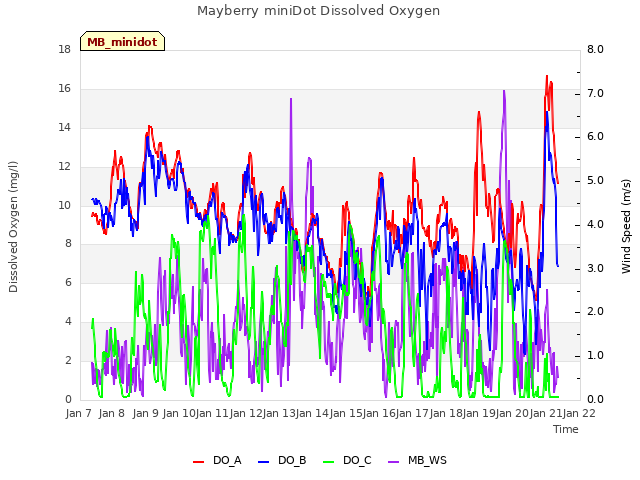This screenshot has width=640, height=480.
Task: Click the 0.0 wind speed tick label
Action: pos(595,400)
